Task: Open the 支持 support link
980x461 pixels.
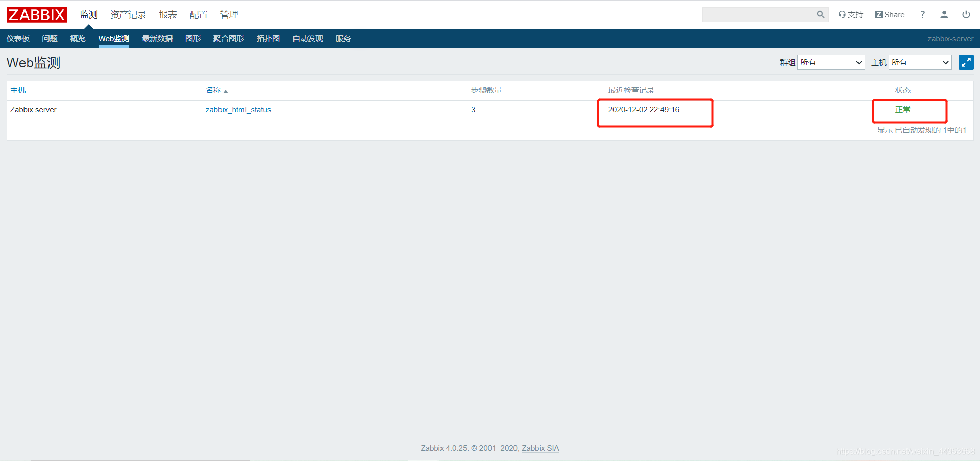Action: 851,15
